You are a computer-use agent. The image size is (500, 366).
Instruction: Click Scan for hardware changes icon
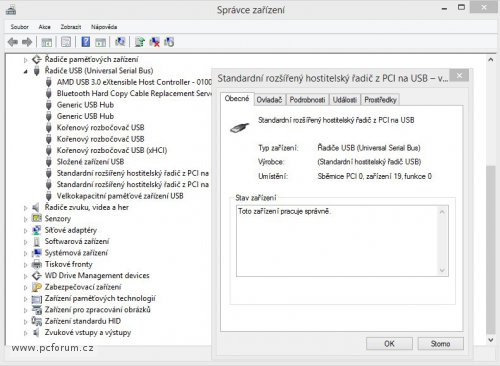120,42
